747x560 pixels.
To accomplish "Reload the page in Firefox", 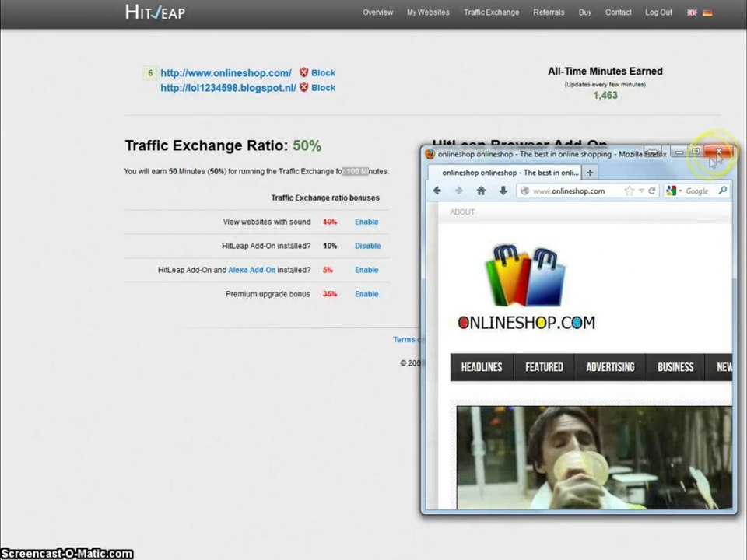I will tap(652, 191).
